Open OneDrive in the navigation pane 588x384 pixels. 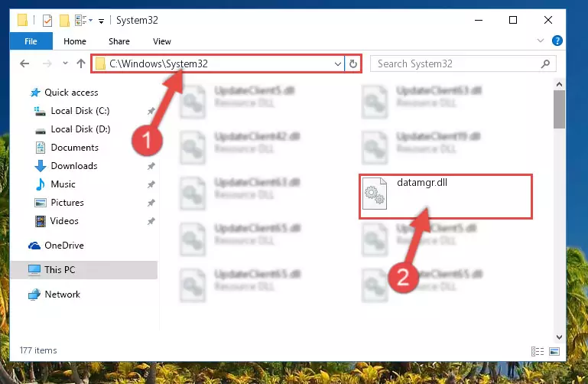tap(64, 246)
